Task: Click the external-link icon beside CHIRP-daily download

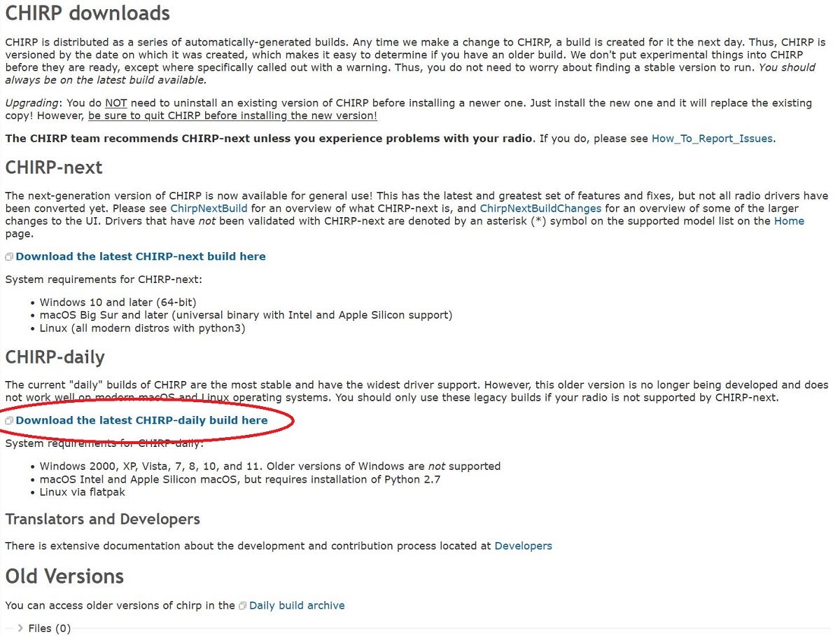Action: click(9, 421)
